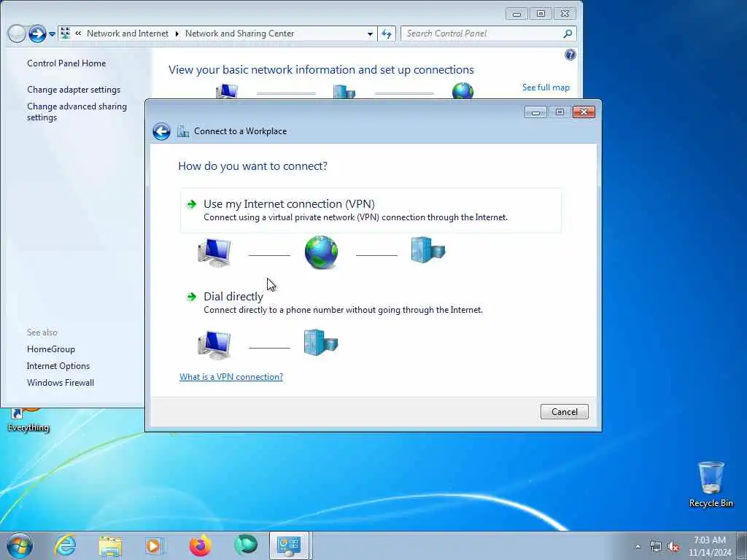Click the workplace building icon in VPN diagram

[427, 250]
